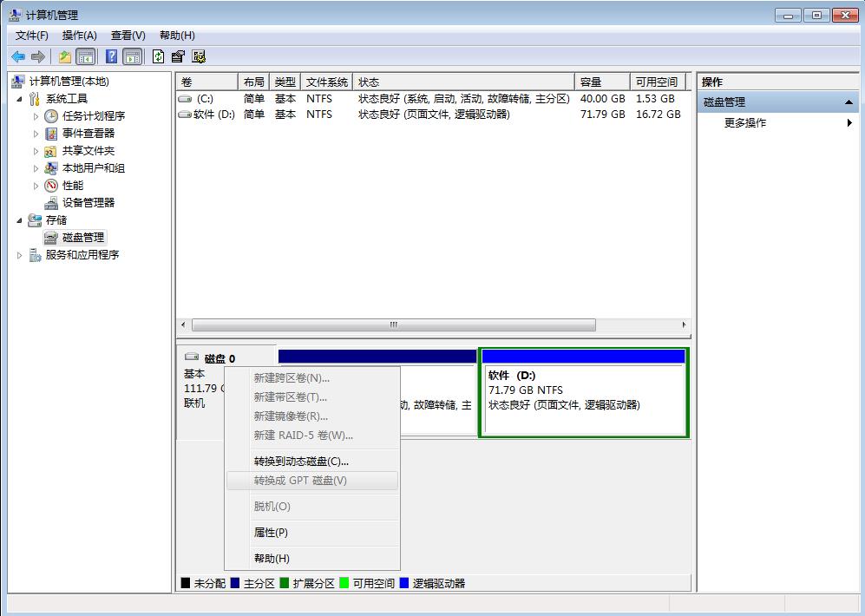Screen dimensions: 865x616
Task: Open the 查看(V) menu
Action: [128, 36]
